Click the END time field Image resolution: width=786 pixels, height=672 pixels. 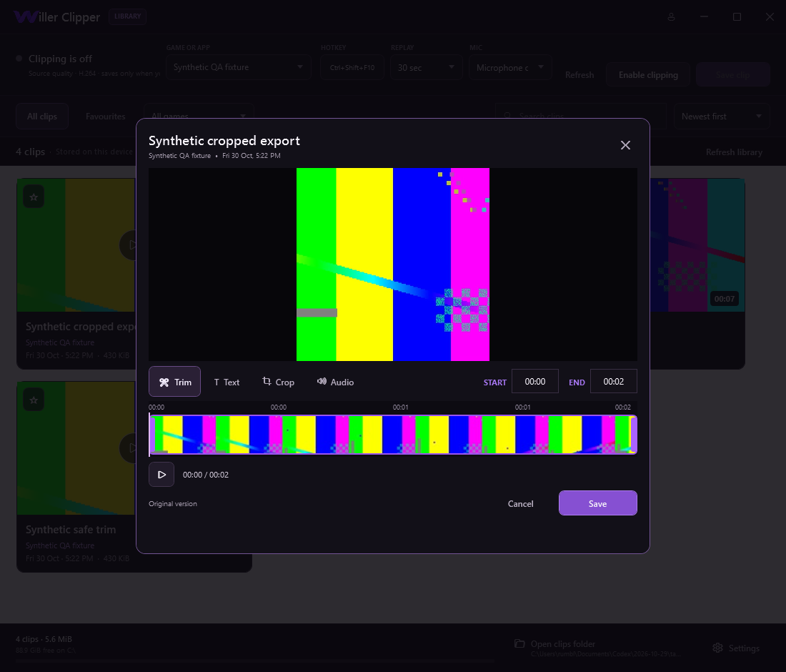614,382
